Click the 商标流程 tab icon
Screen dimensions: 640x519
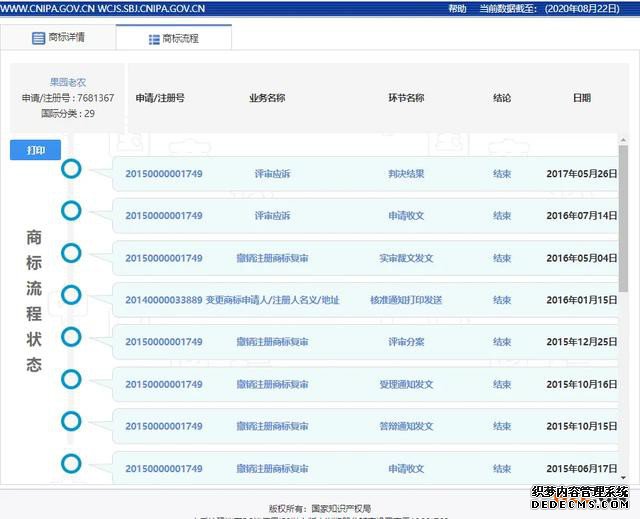pos(154,39)
